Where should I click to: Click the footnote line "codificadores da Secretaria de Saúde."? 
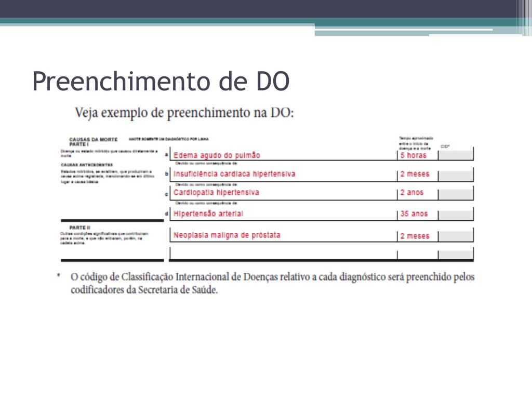tap(144, 290)
